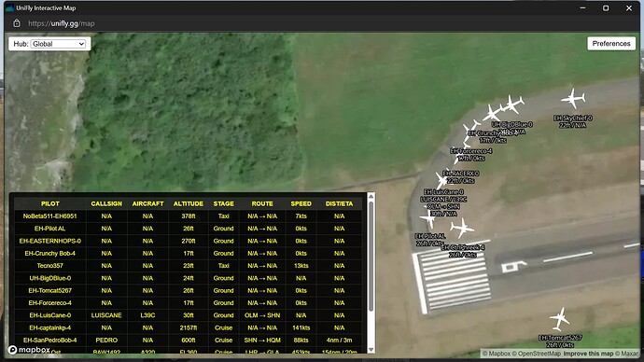
Task: Select the EH-CtrlPlaneIt-4 plane near the runway
Action: pyautogui.click(x=462, y=228)
